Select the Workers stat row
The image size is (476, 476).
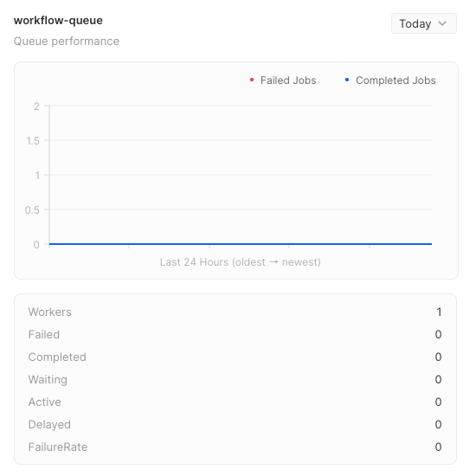click(235, 312)
